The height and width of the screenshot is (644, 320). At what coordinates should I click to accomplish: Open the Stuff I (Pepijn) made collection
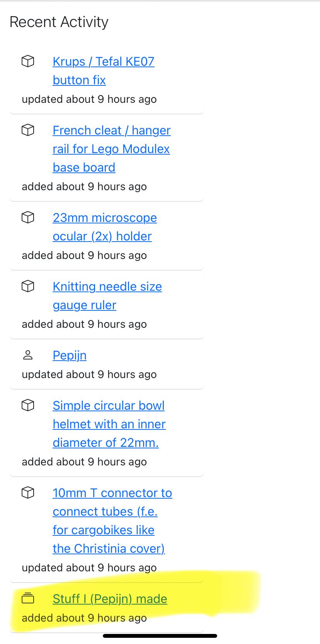pyautogui.click(x=110, y=599)
